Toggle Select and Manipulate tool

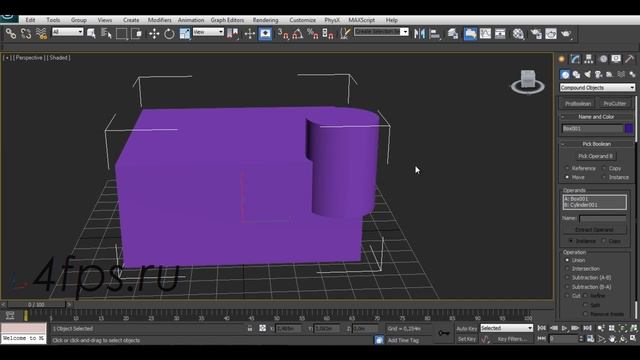[250, 33]
